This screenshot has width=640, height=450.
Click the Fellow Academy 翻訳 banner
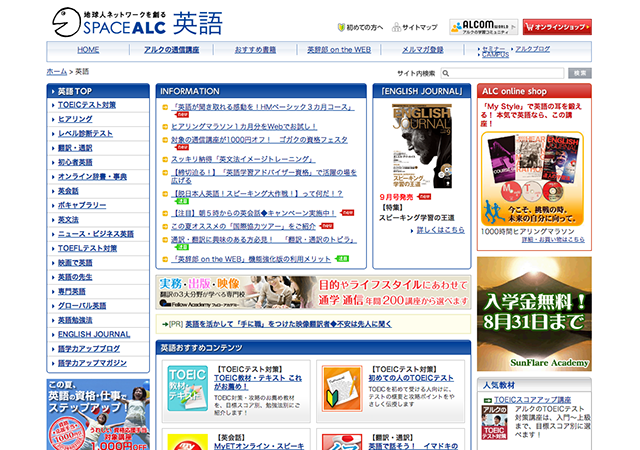pos(313,292)
